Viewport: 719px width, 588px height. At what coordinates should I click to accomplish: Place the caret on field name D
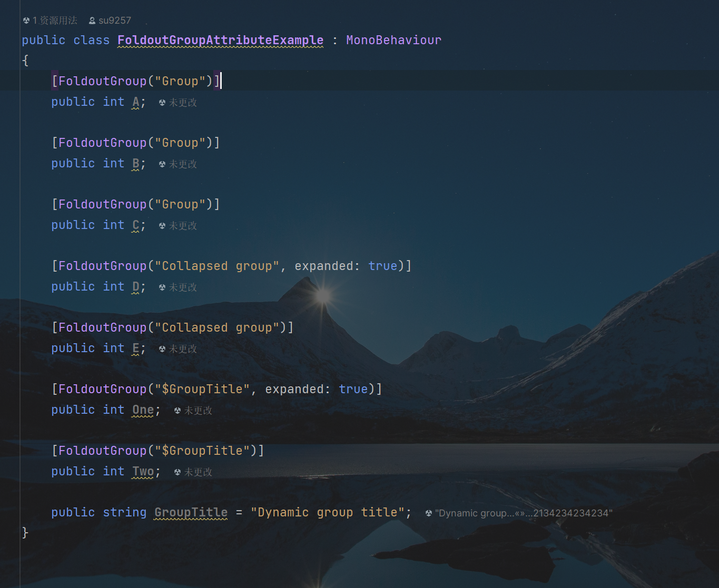tap(136, 286)
